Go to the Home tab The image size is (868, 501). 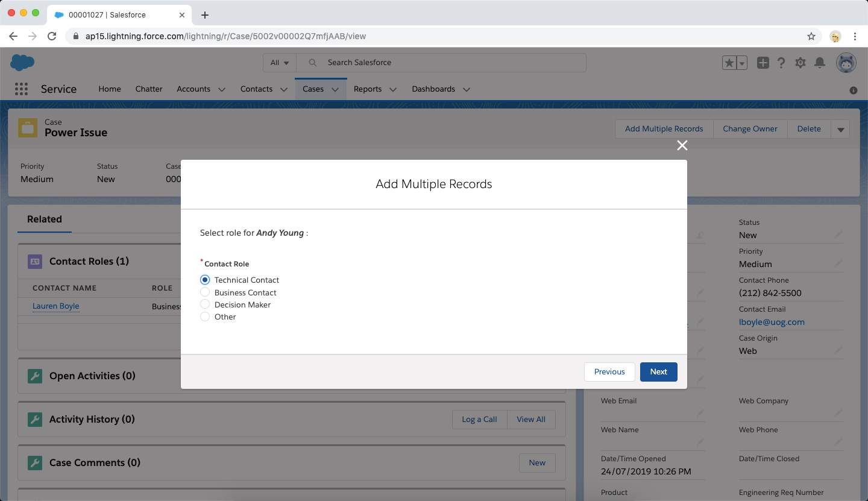110,89
